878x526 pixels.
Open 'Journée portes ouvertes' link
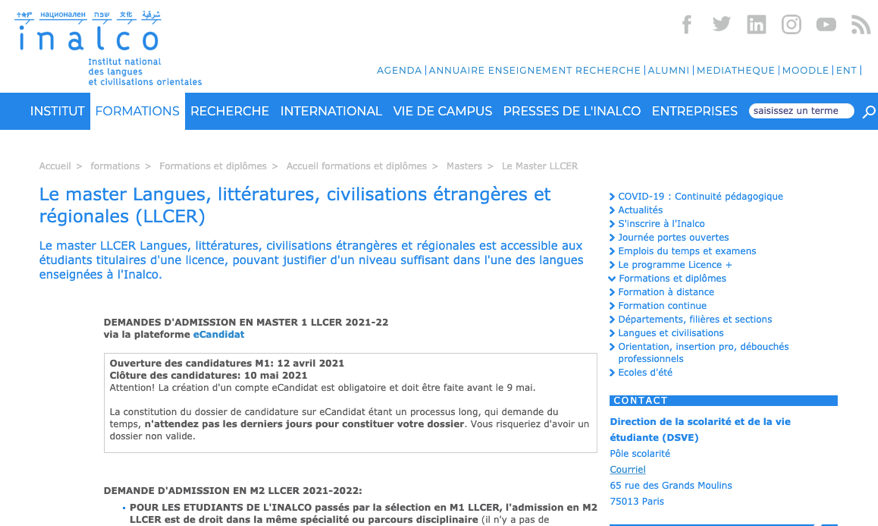click(x=674, y=238)
